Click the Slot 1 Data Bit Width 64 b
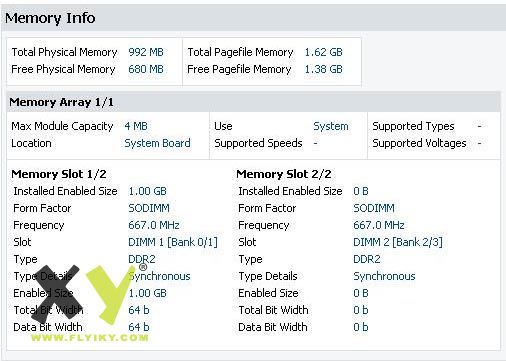The width and height of the screenshot is (506, 361). [x=139, y=327]
